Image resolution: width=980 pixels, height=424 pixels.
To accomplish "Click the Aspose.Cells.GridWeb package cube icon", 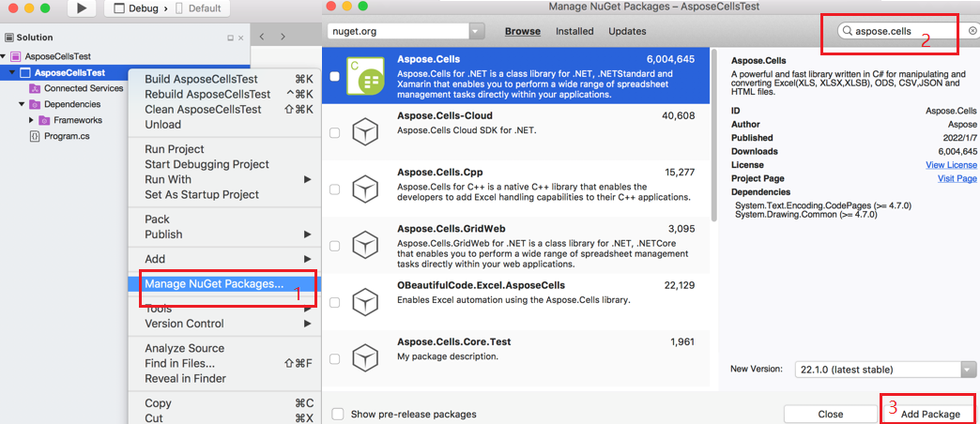I will coord(364,246).
